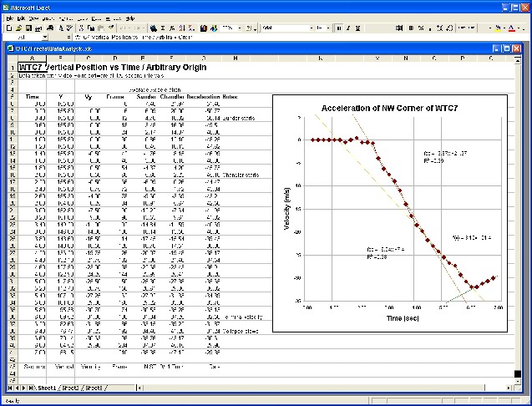This screenshot has width=532, height=406.
Task: Select column A header
Action: point(33,58)
